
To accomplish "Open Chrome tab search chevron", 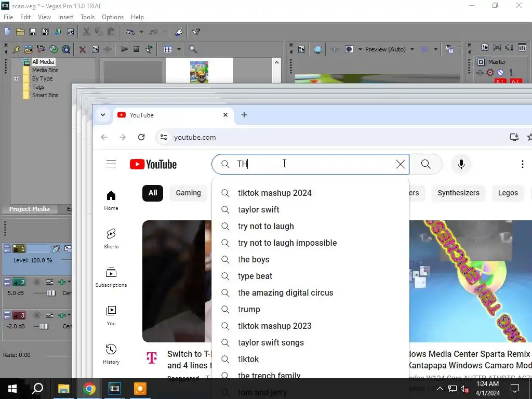I will [103, 115].
